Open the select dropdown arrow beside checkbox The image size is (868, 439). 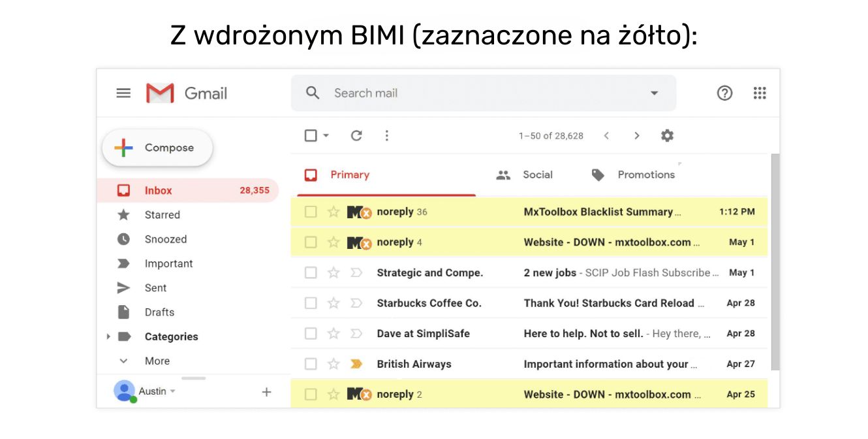(x=326, y=135)
